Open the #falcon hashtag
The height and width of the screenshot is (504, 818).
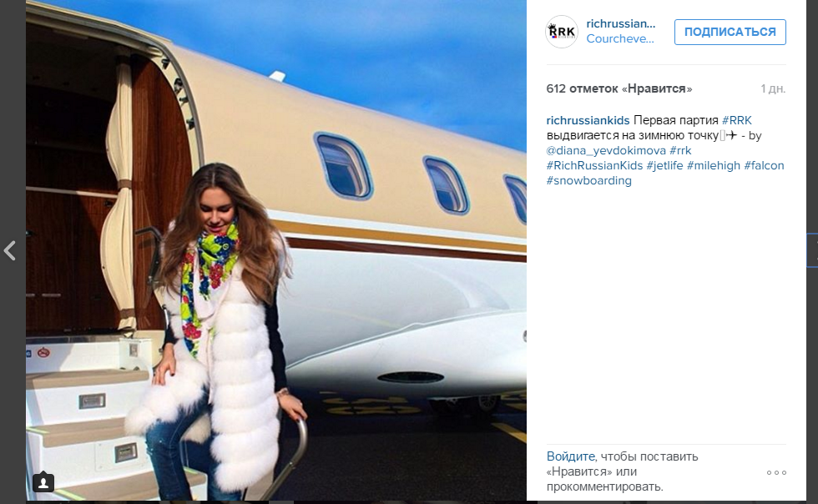coord(764,166)
